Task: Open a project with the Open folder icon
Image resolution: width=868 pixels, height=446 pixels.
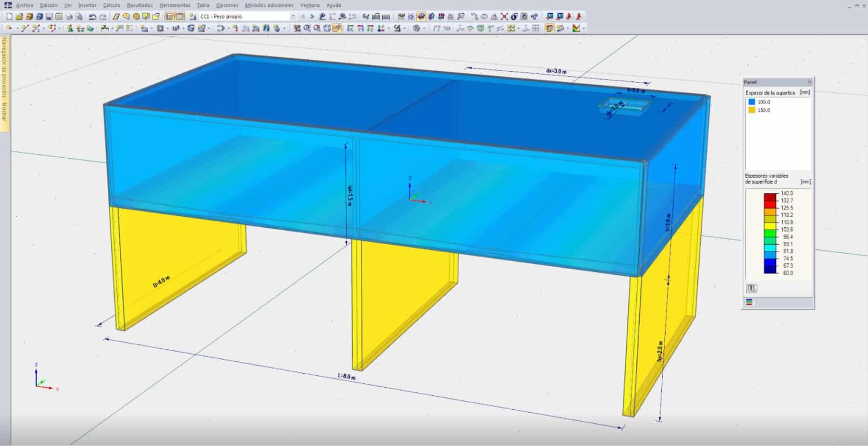Action: tap(19, 16)
